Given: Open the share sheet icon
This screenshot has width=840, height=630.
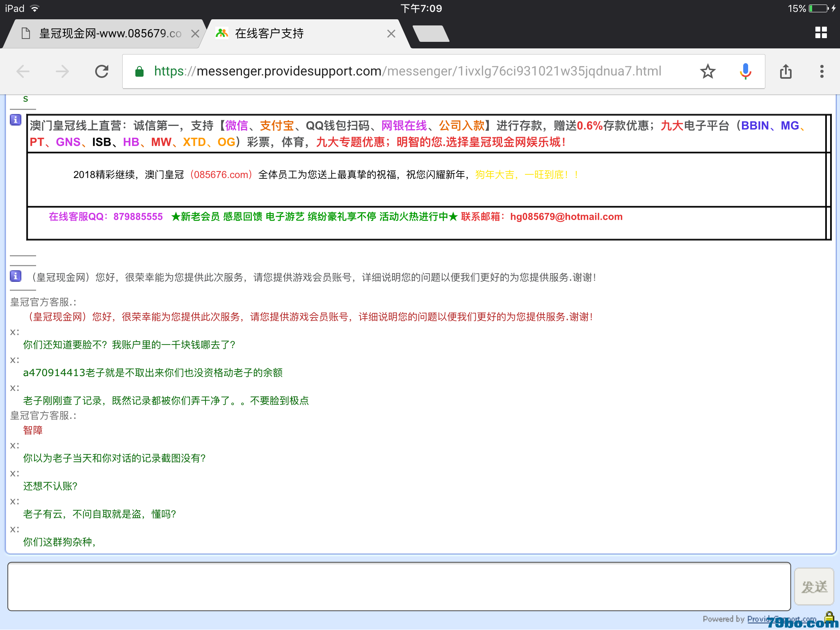Looking at the screenshot, I should coord(785,72).
